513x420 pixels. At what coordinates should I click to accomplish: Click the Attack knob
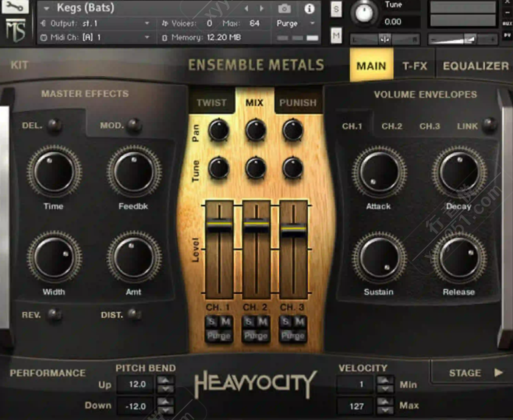coord(379,172)
